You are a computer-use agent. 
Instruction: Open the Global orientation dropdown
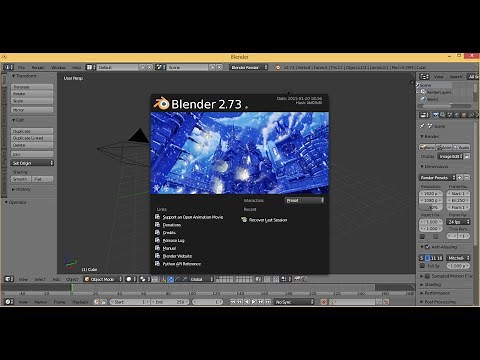tap(201, 279)
